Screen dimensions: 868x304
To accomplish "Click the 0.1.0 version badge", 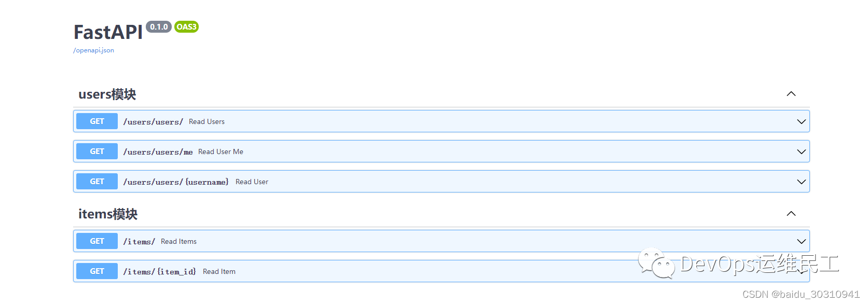I will 159,26.
